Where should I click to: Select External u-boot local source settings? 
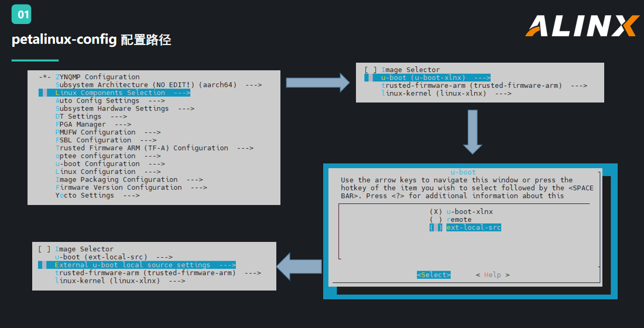137,265
